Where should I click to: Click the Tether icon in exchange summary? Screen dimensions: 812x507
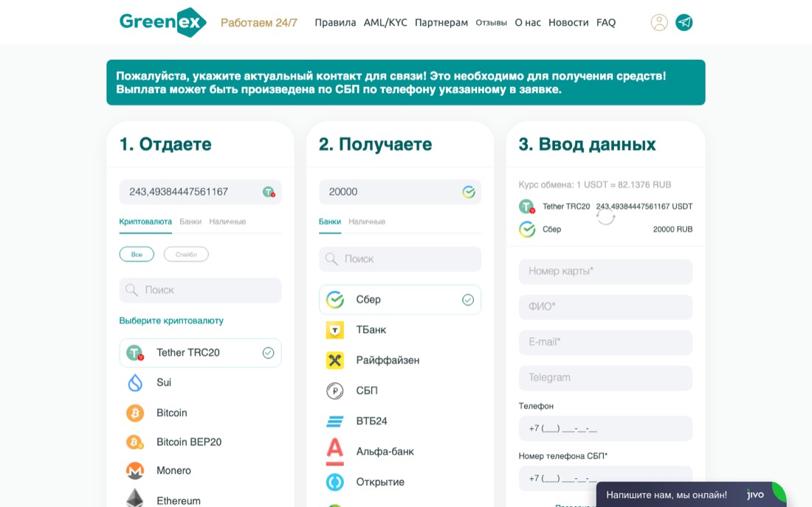[x=526, y=207]
